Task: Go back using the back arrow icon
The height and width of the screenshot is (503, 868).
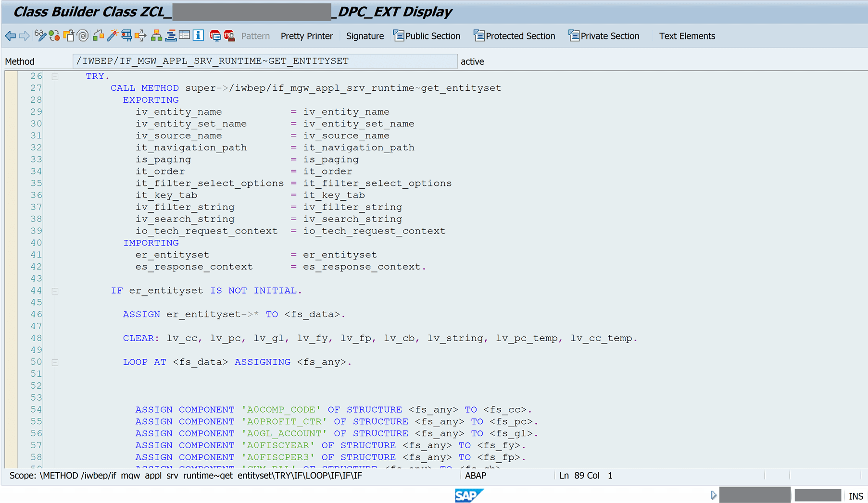Action: pyautogui.click(x=10, y=36)
